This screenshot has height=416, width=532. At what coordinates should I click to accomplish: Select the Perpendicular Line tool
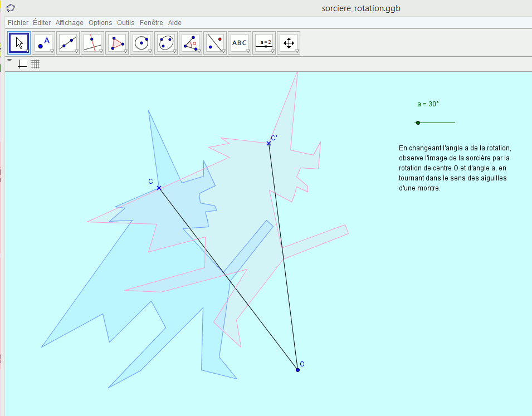tap(92, 42)
